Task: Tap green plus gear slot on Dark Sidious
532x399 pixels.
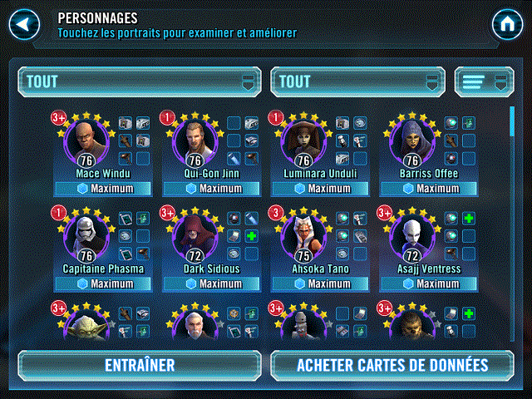Action: click(x=251, y=236)
